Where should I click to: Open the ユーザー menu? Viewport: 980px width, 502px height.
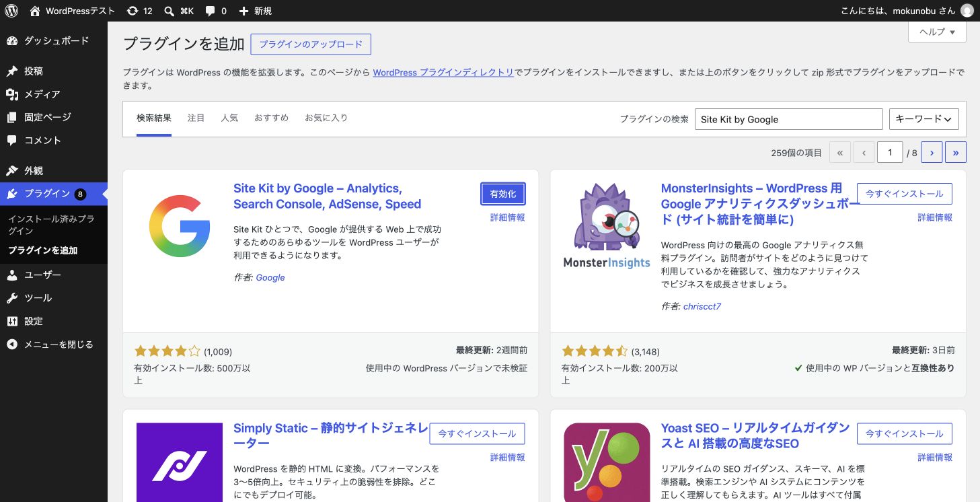pyautogui.click(x=54, y=275)
